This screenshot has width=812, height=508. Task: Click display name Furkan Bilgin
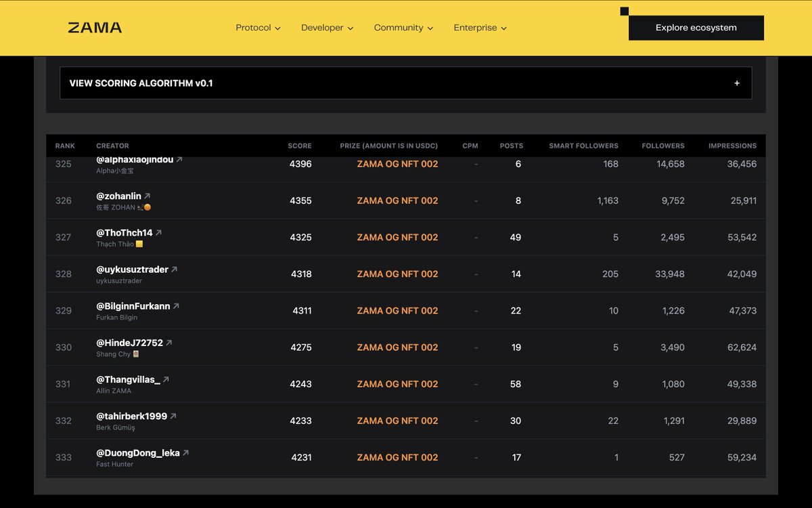coord(116,317)
